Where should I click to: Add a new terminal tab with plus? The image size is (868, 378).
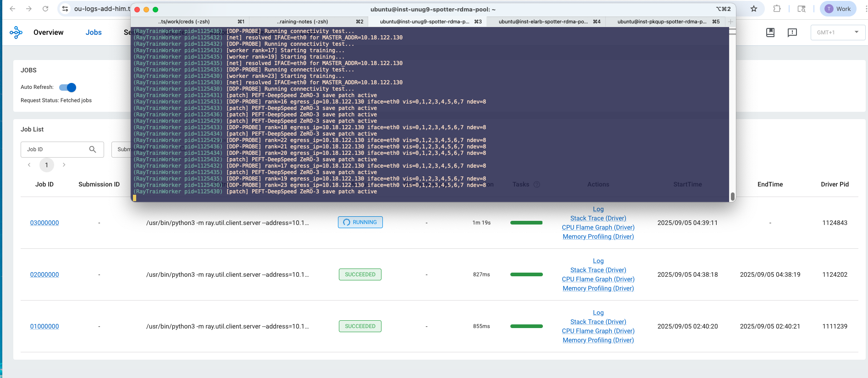(730, 22)
